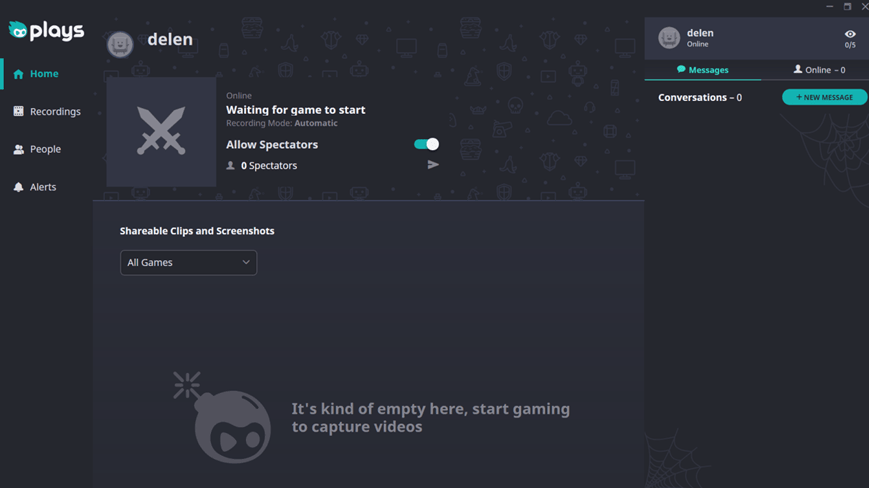869x488 pixels.
Task: Select the 0 Spectators label
Action: tap(268, 166)
